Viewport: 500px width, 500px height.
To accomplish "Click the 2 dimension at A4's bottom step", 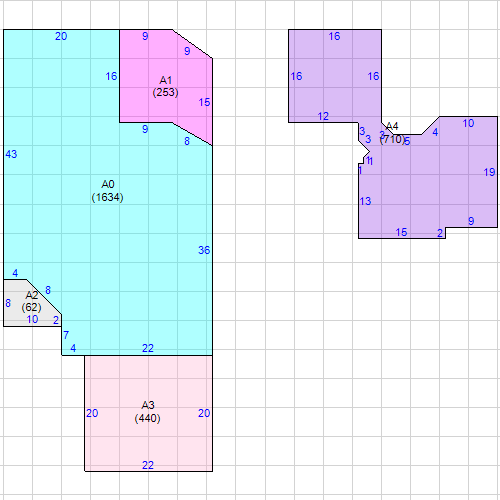I will click(x=440, y=233).
